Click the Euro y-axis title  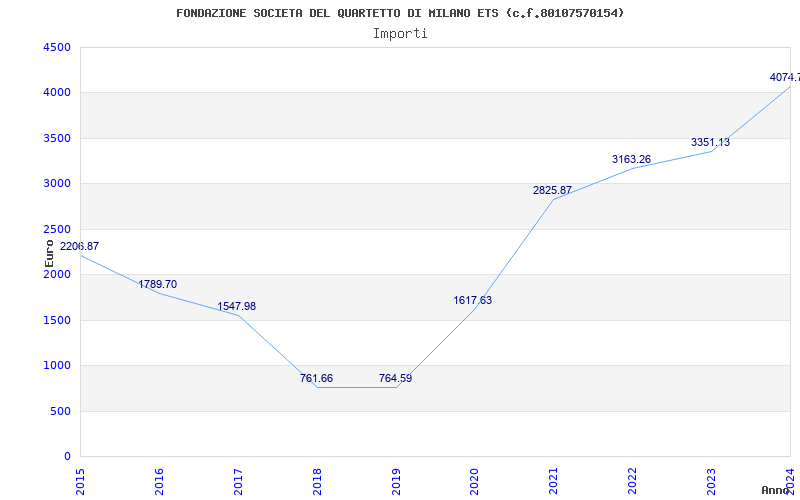[x=49, y=254]
